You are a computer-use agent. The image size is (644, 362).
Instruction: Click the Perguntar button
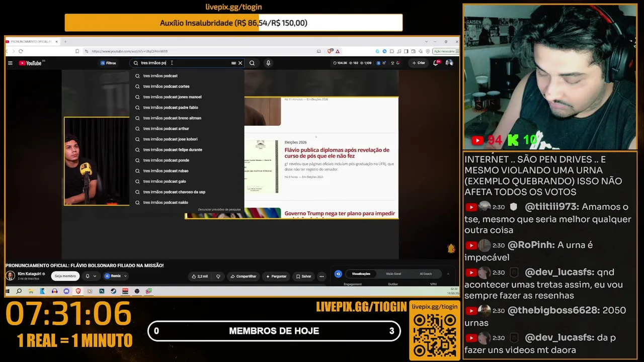(x=276, y=276)
